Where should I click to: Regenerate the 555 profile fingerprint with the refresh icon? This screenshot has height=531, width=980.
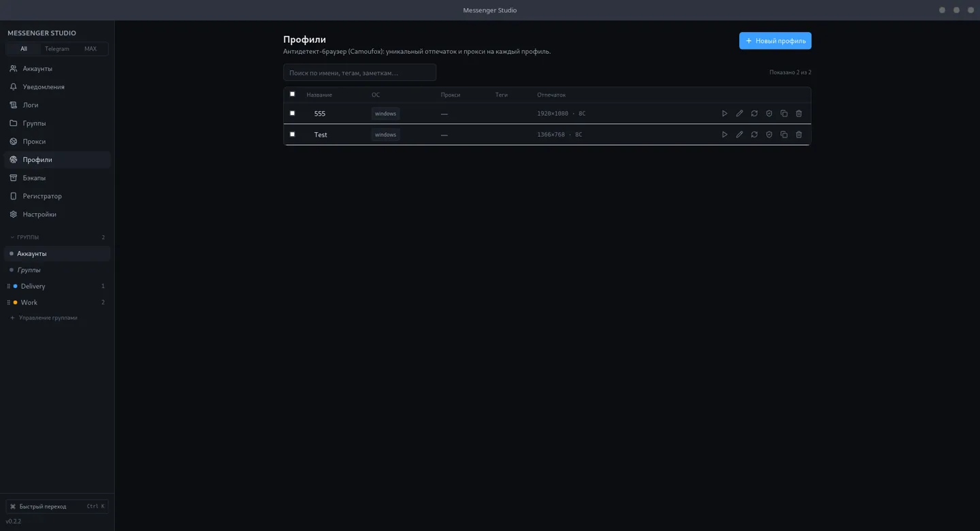point(754,114)
